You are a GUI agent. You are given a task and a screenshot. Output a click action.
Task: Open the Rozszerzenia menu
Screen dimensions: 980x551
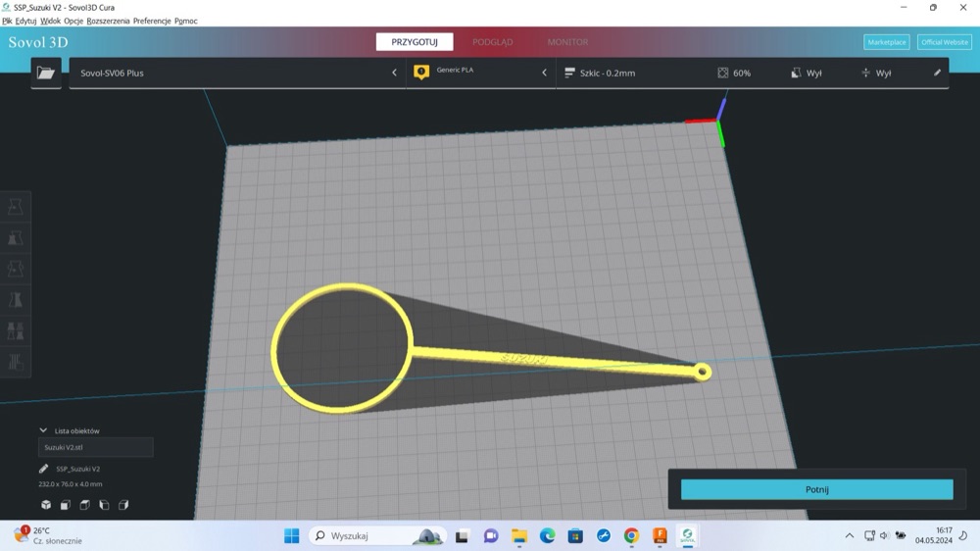(x=108, y=21)
